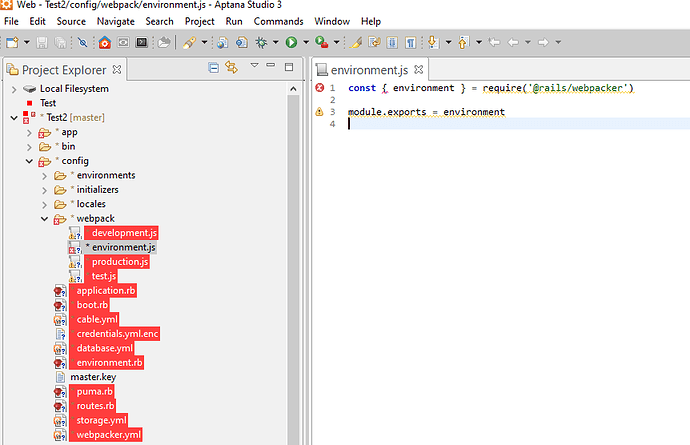Click the Collapse All icon in Project Explorer

[213, 67]
